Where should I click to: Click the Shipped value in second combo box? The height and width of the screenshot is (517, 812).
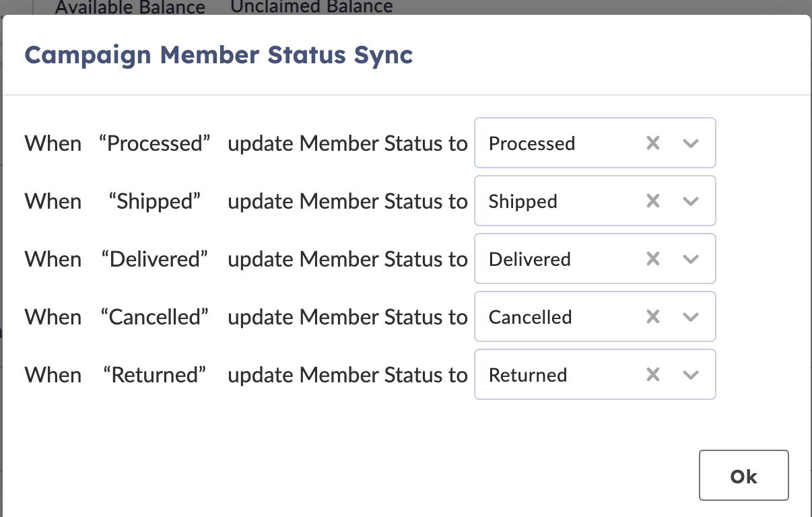point(523,201)
